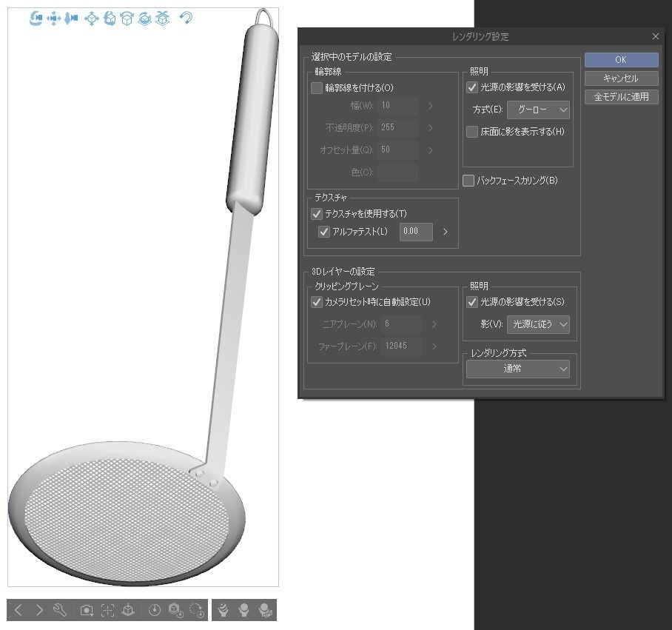
Task: Open the 方式 グーロー shading dropdown
Action: point(538,110)
